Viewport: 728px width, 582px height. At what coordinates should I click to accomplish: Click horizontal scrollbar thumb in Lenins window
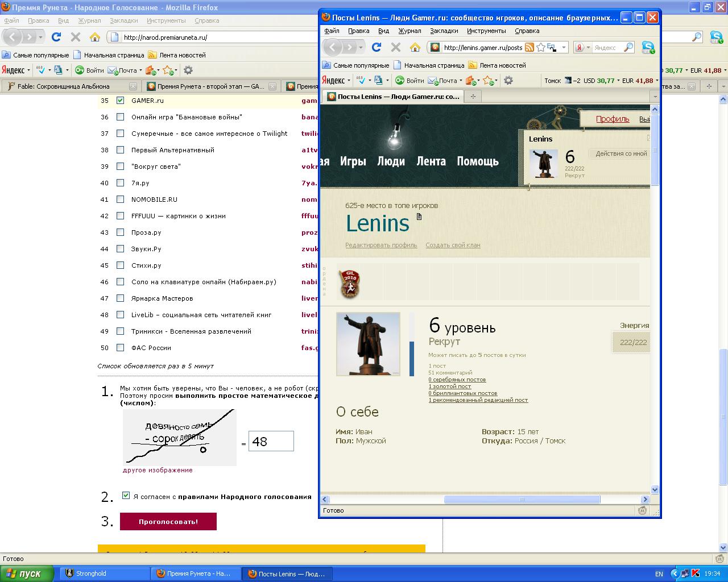coord(522,499)
